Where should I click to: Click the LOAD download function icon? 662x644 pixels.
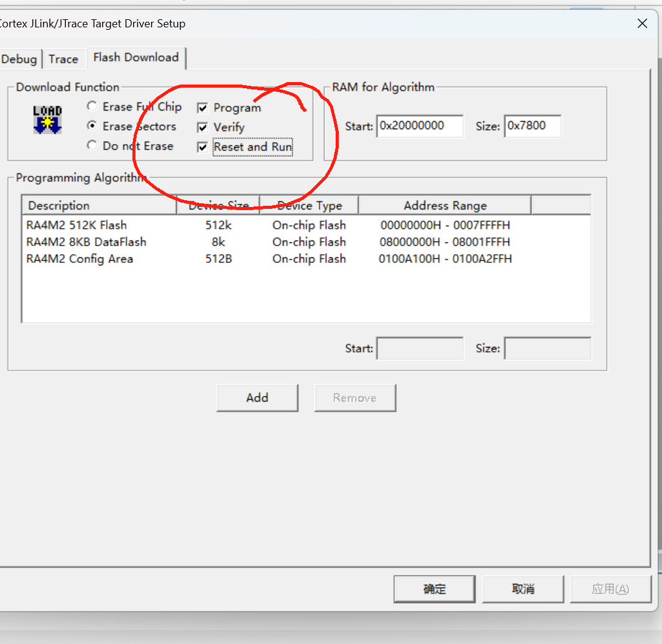pos(47,119)
